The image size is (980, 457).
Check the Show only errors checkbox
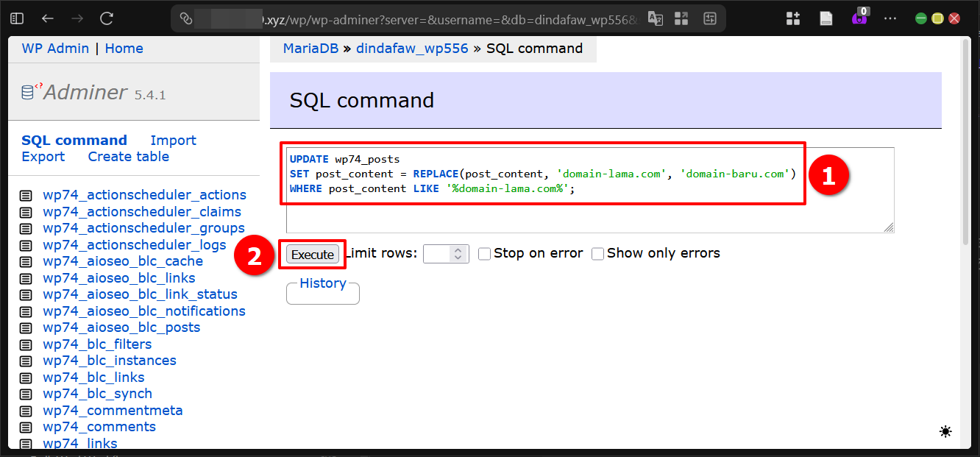click(597, 254)
